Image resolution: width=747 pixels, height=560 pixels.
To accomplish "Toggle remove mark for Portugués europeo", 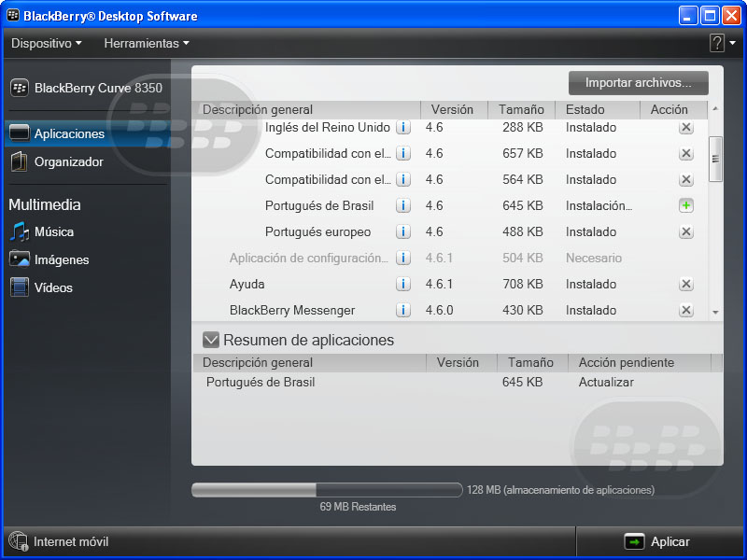I will 685,232.
